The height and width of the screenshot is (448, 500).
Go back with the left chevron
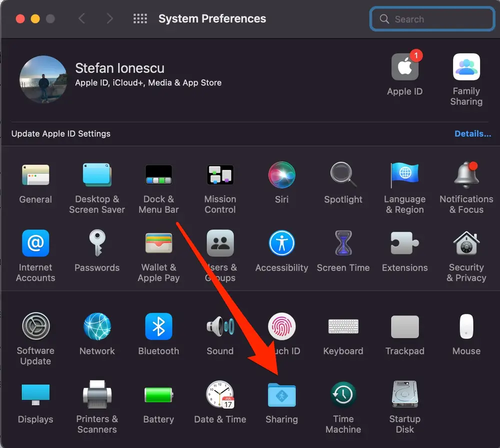[x=81, y=18]
